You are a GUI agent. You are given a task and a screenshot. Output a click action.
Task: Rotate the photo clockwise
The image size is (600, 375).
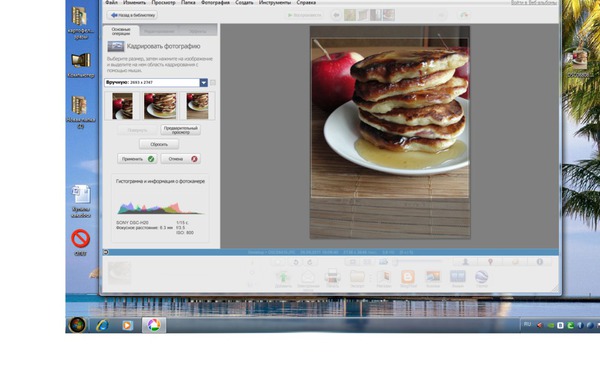pos(310,262)
